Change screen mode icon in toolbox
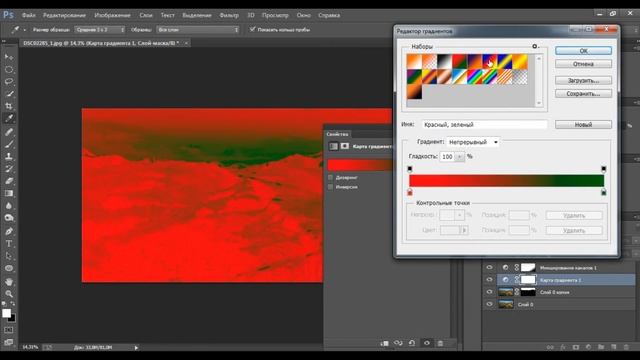Viewport: 640px width, 360px height. (x=9, y=342)
